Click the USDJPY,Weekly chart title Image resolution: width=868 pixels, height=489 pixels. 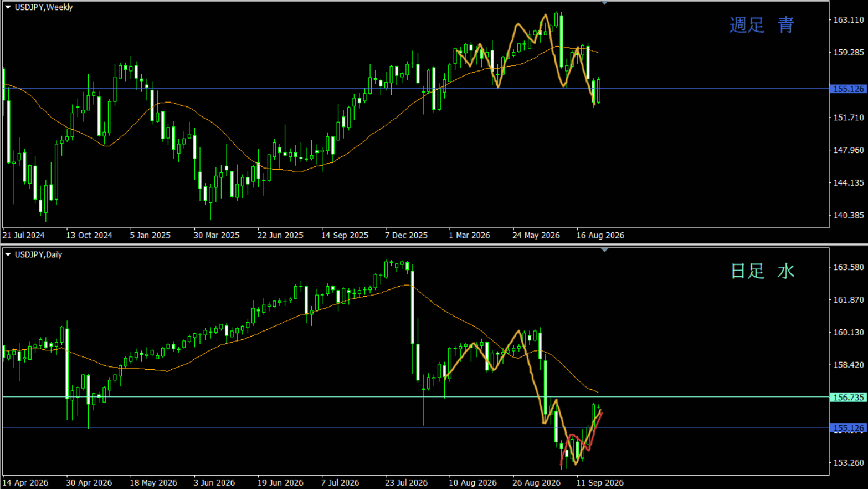(44, 7)
